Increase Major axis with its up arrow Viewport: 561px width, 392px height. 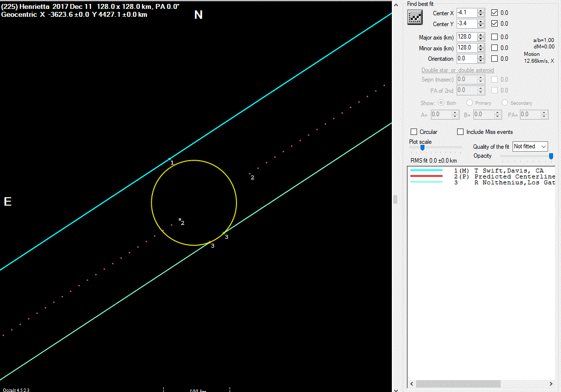tap(481, 35)
